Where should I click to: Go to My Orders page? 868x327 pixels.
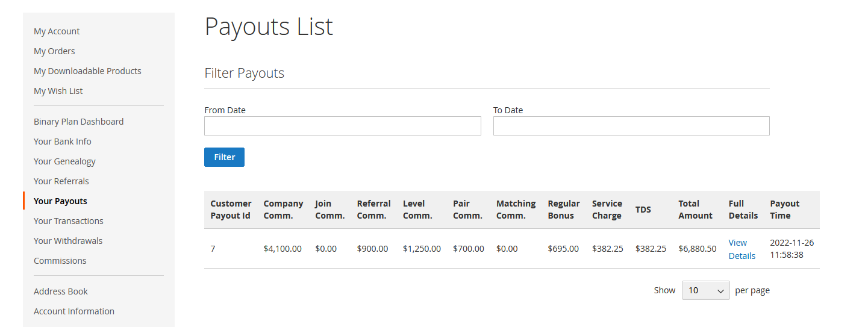tap(54, 51)
